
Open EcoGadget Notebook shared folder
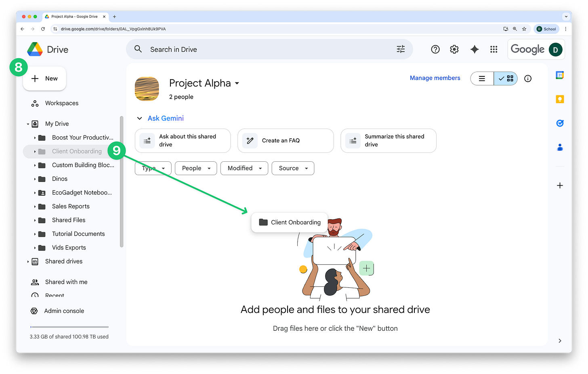click(82, 192)
